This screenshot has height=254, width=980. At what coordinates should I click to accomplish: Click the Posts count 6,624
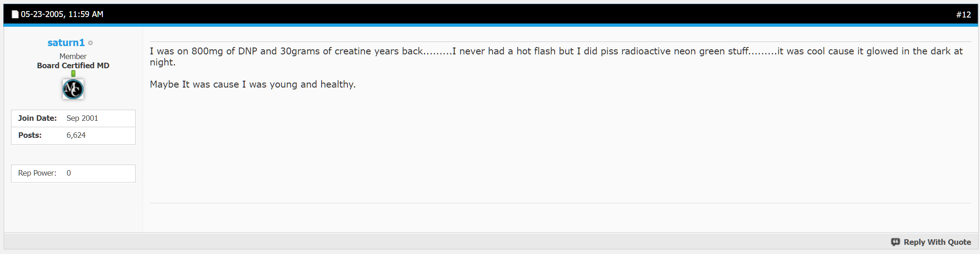pyautogui.click(x=76, y=135)
